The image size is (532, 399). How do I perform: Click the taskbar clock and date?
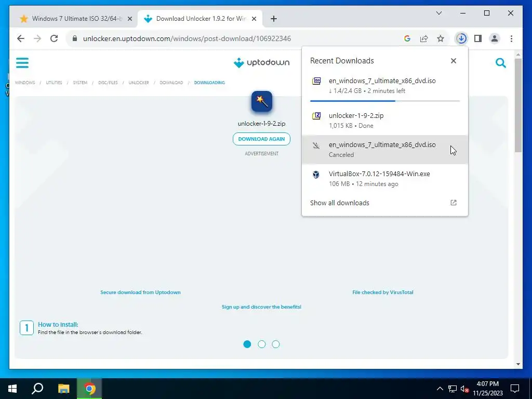tap(487, 389)
